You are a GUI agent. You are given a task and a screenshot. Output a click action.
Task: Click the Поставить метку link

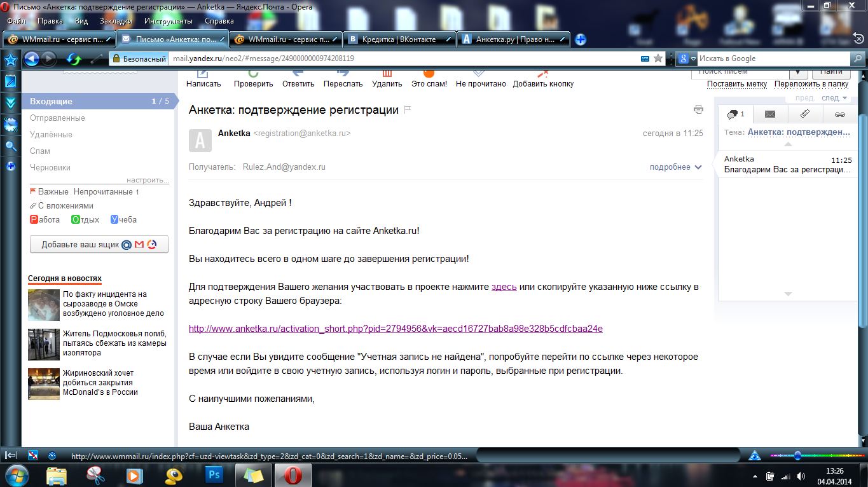pos(737,84)
